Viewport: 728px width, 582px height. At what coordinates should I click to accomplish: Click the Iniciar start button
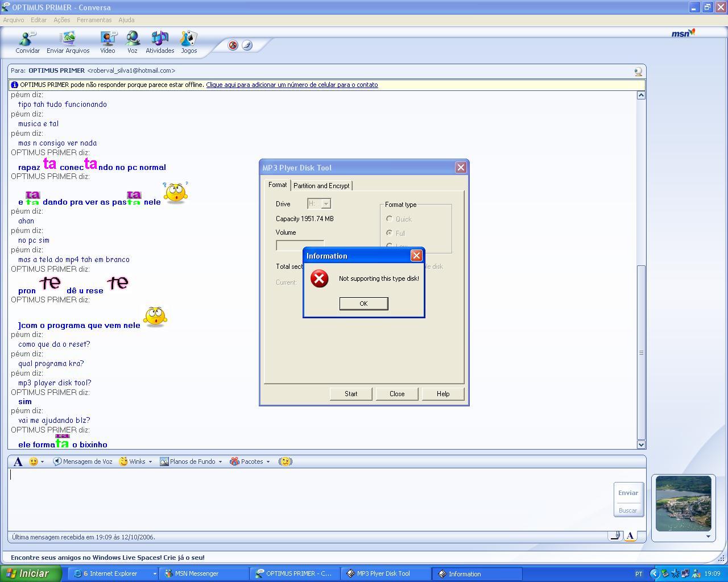click(30, 573)
